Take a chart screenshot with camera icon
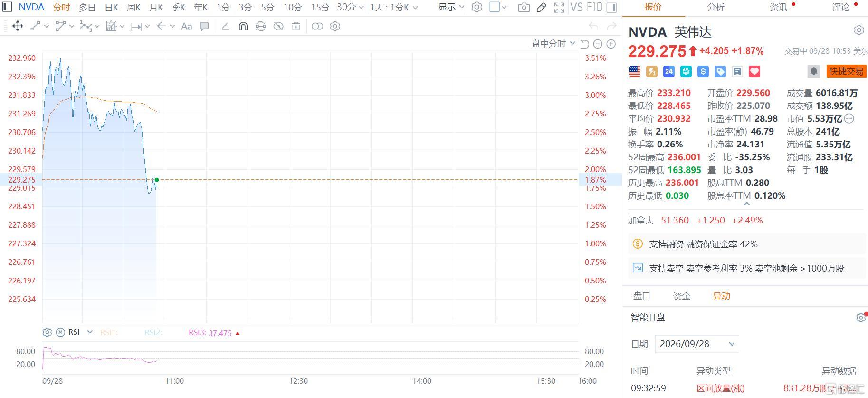 [x=524, y=7]
